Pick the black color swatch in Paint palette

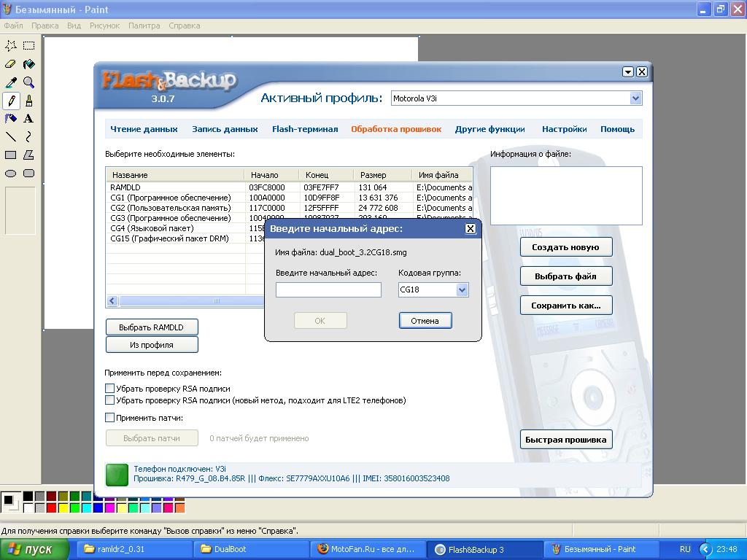coord(28,497)
